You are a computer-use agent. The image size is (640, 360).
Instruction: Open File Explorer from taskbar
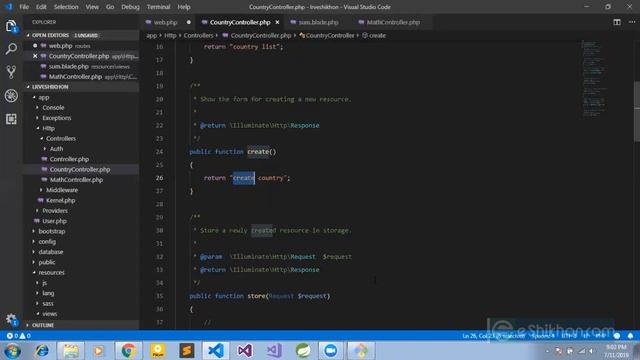[x=70, y=351]
